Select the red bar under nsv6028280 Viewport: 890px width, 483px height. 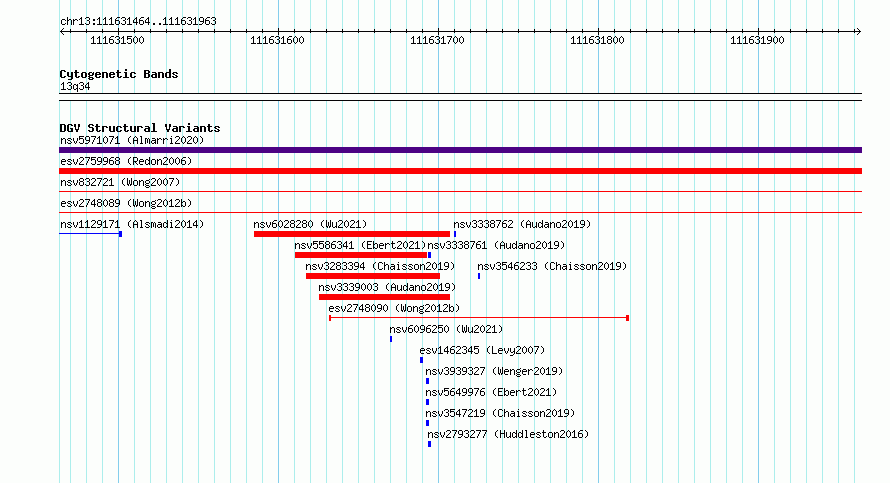pos(352,234)
